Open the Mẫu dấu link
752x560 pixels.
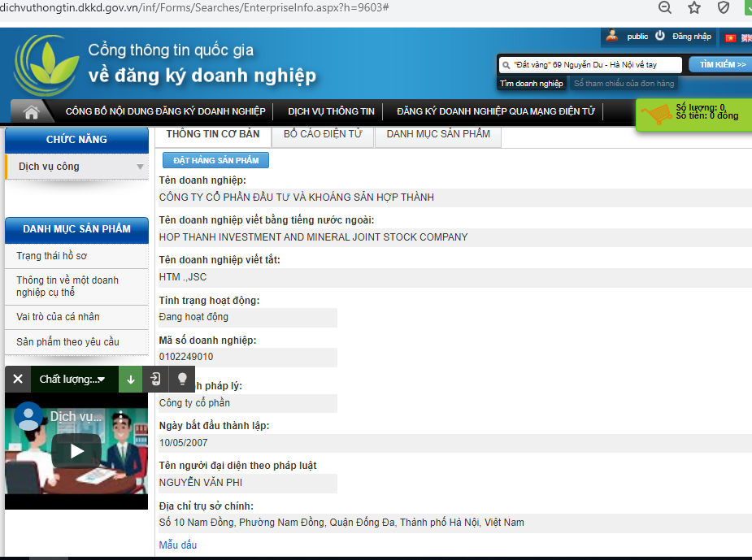coord(177,545)
